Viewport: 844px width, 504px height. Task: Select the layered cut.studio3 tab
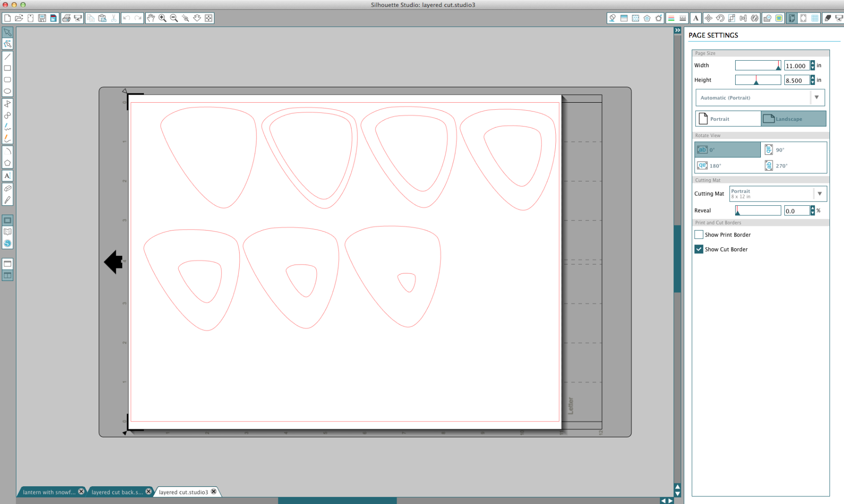[183, 492]
